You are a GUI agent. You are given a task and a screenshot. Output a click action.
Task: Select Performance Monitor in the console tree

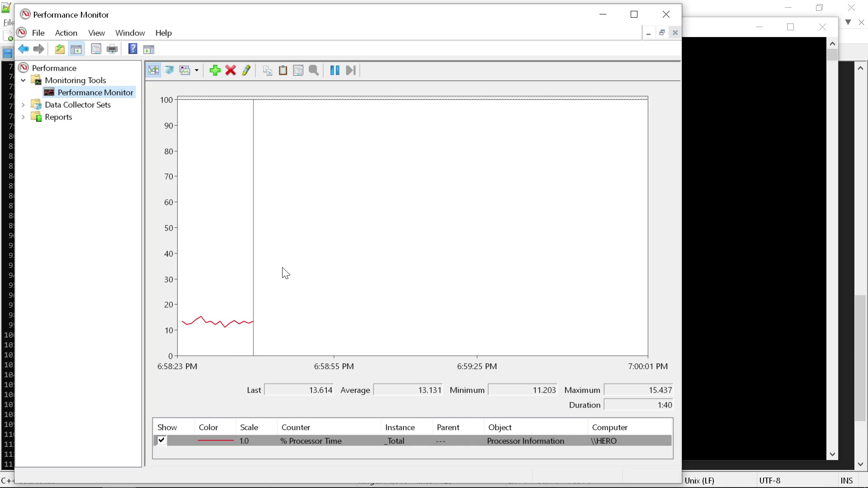[95, 92]
